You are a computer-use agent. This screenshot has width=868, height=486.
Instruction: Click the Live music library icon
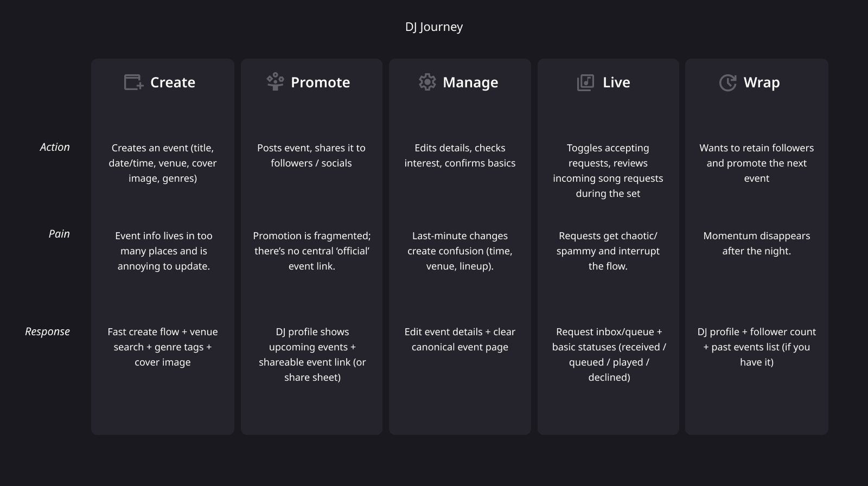pyautogui.click(x=585, y=82)
